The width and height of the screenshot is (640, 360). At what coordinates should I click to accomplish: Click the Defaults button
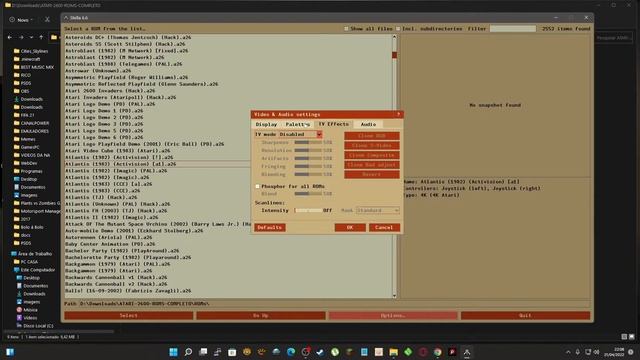coord(270,227)
